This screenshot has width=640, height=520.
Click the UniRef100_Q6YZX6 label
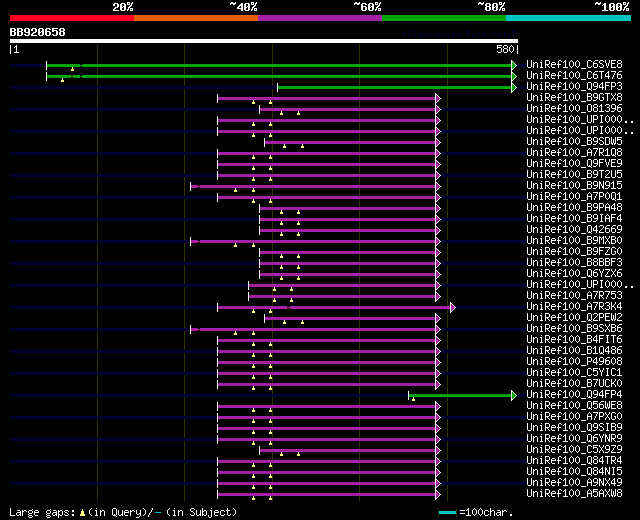pyautogui.click(x=574, y=273)
